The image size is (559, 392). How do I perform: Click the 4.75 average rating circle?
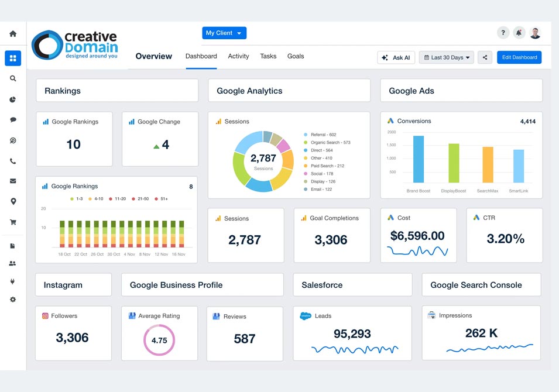click(159, 340)
